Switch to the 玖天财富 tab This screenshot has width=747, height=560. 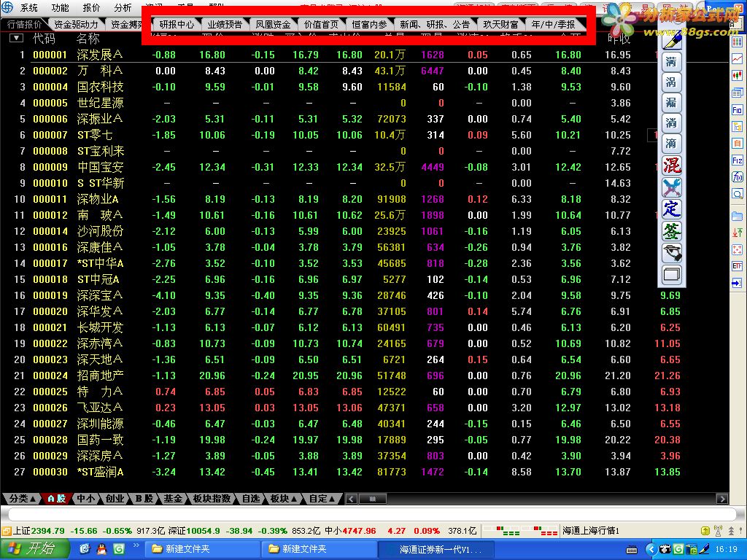(x=500, y=24)
